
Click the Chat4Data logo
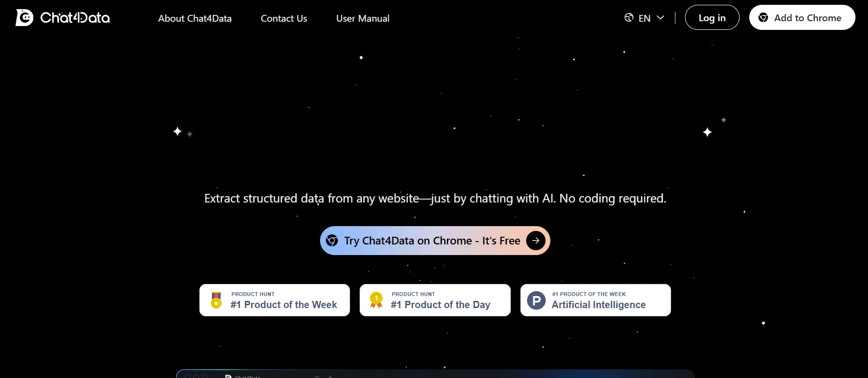(63, 18)
